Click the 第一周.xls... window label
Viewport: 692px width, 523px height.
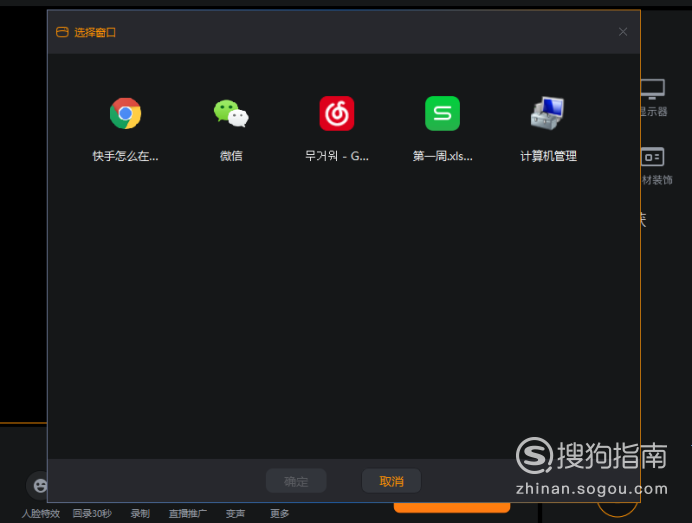[x=442, y=156]
